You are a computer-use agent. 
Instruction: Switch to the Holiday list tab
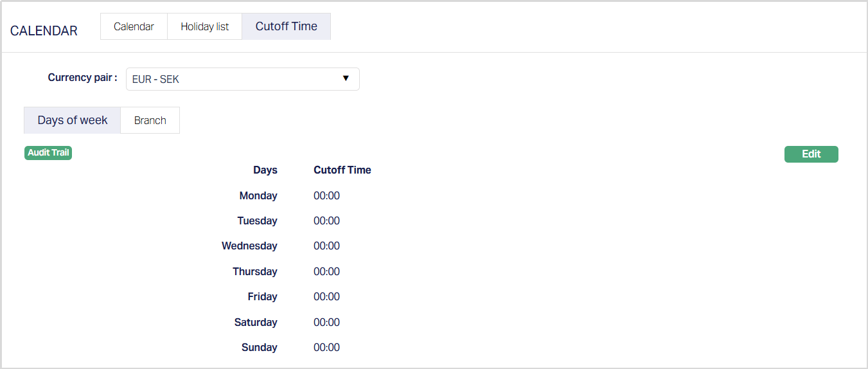click(204, 27)
